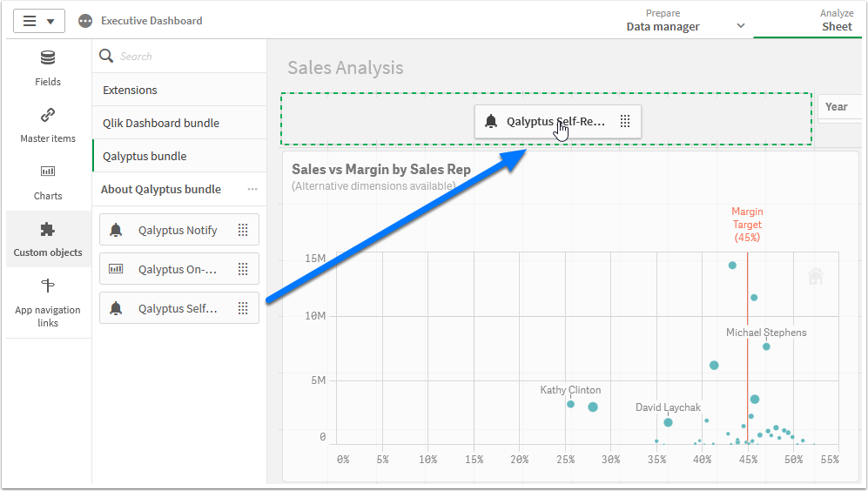Click the home icon in chart
The width and height of the screenshot is (868, 491).
point(816,277)
